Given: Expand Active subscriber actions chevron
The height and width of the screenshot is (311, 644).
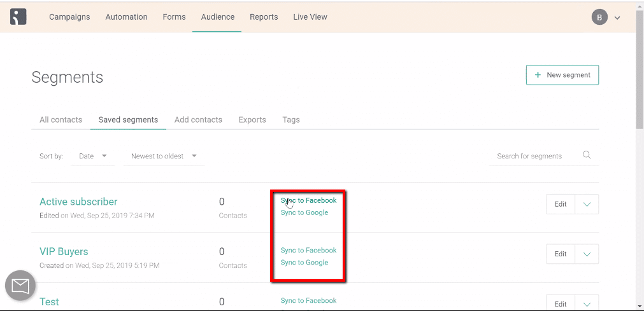Looking at the screenshot, I should [587, 204].
